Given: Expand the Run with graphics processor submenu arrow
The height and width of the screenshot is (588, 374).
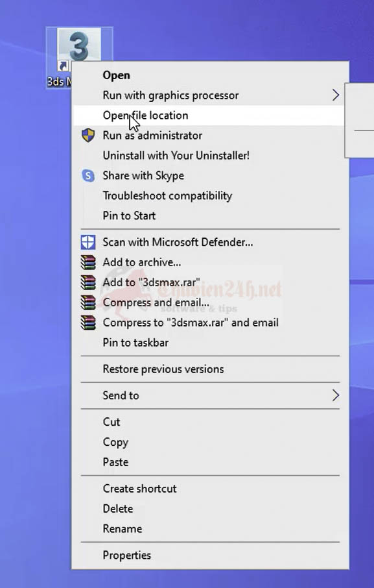Looking at the screenshot, I should (336, 95).
